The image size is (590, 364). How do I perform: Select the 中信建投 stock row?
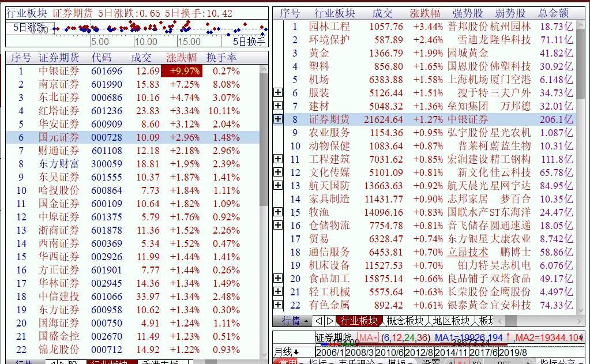pyautogui.click(x=133, y=297)
